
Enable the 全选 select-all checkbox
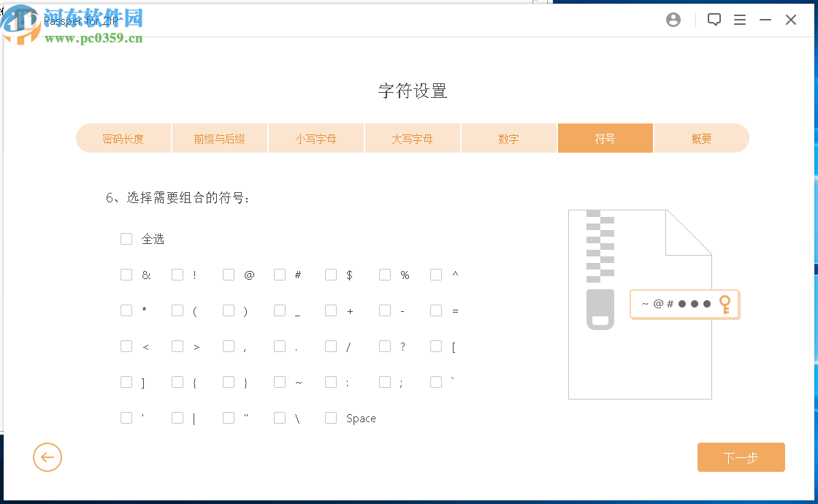click(126, 238)
